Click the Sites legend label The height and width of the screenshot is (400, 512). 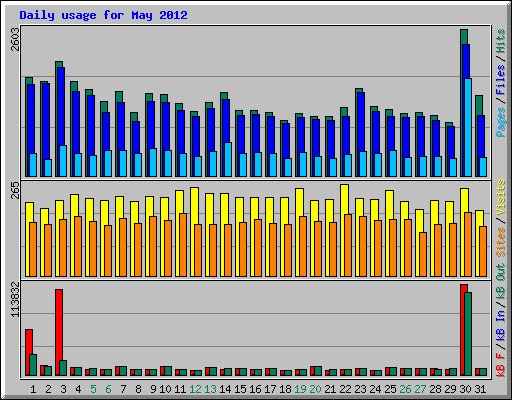(x=501, y=242)
